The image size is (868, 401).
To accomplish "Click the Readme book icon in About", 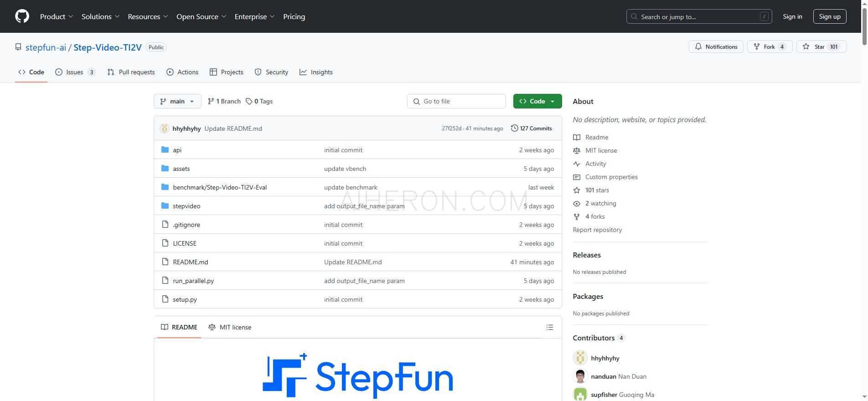I will (577, 137).
